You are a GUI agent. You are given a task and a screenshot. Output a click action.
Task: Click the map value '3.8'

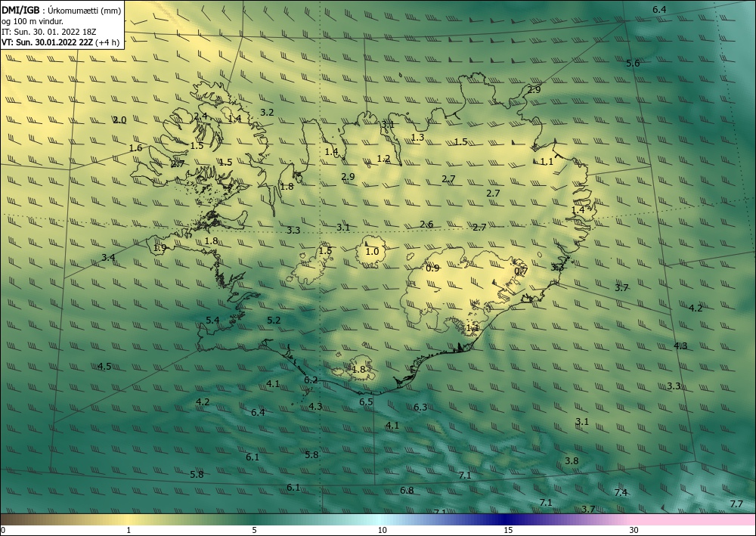click(x=572, y=461)
